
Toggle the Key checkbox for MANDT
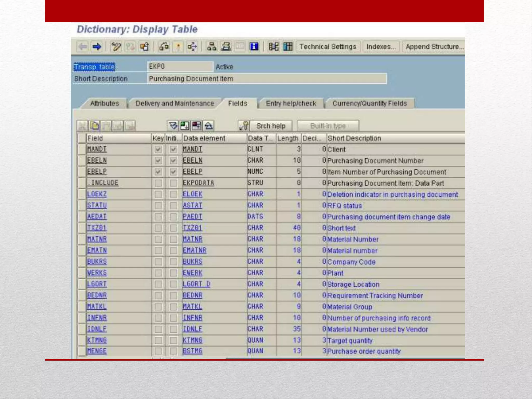(158, 149)
